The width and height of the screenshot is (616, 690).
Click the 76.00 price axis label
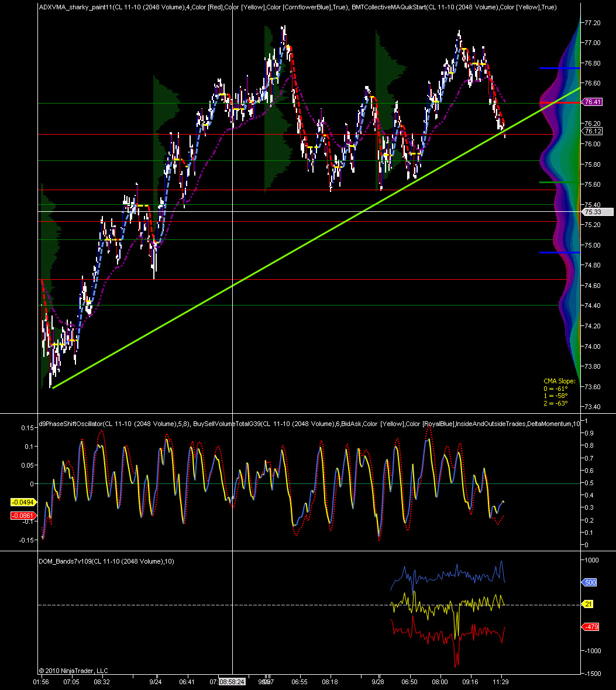(x=592, y=144)
